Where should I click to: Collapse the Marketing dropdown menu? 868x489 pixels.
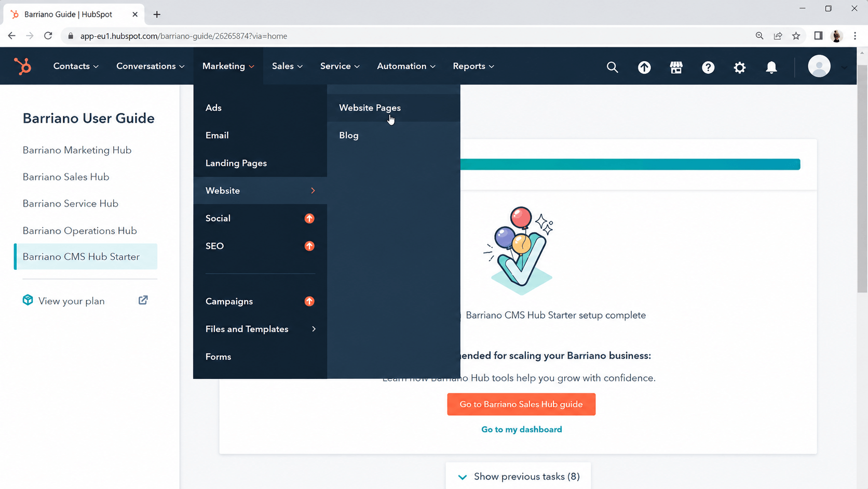tap(228, 66)
